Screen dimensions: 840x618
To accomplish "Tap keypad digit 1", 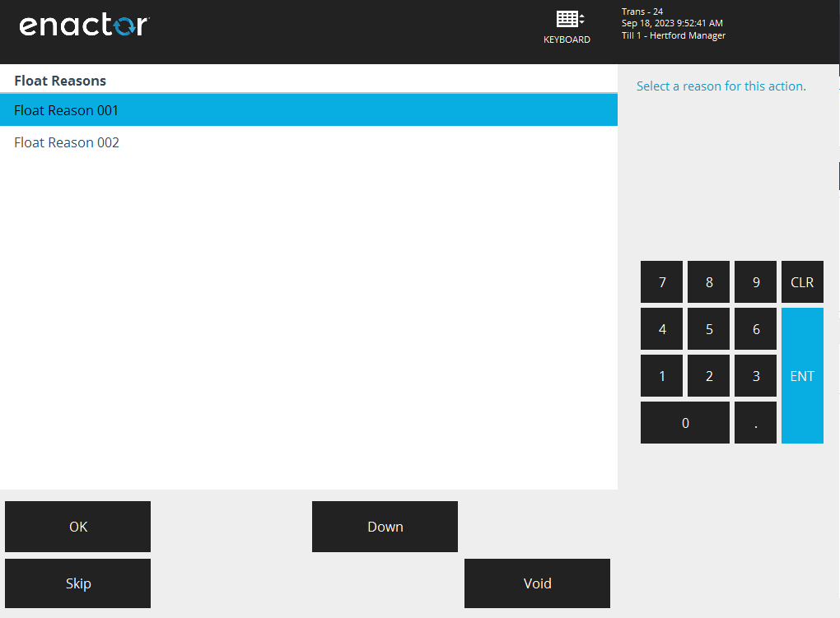I will (x=661, y=375).
